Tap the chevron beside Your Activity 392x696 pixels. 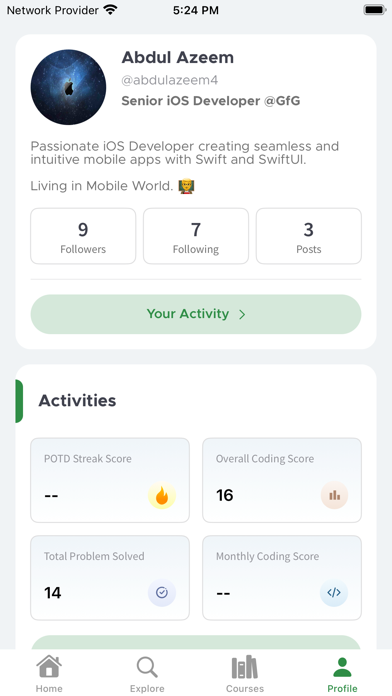coord(242,315)
